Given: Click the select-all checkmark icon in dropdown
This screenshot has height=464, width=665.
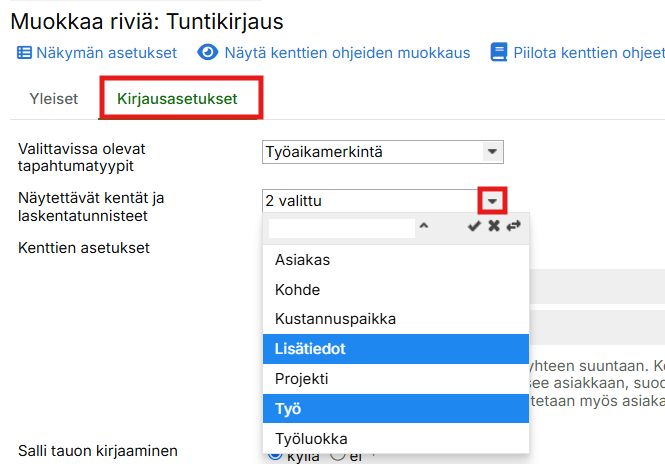Looking at the screenshot, I should 474,227.
